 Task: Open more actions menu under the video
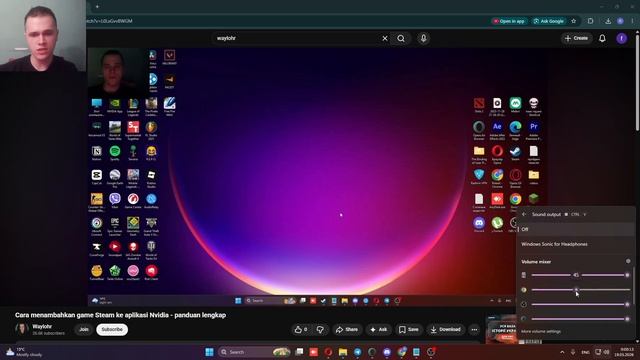point(474,329)
